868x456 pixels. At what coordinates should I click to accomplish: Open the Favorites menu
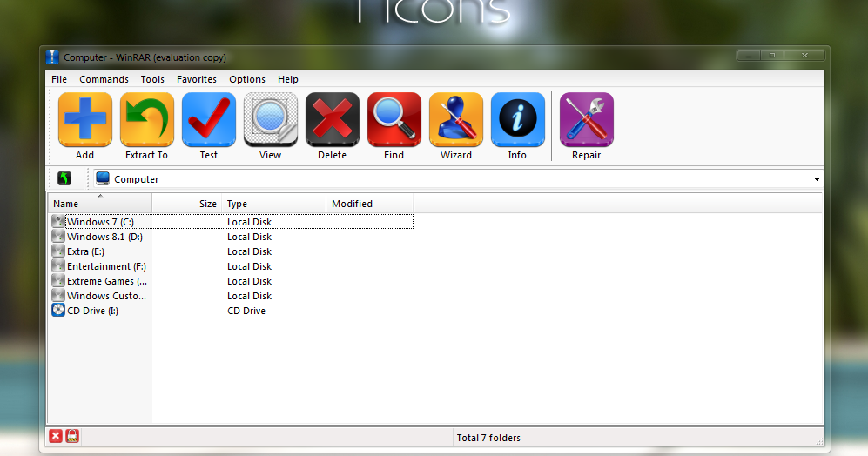(x=197, y=79)
